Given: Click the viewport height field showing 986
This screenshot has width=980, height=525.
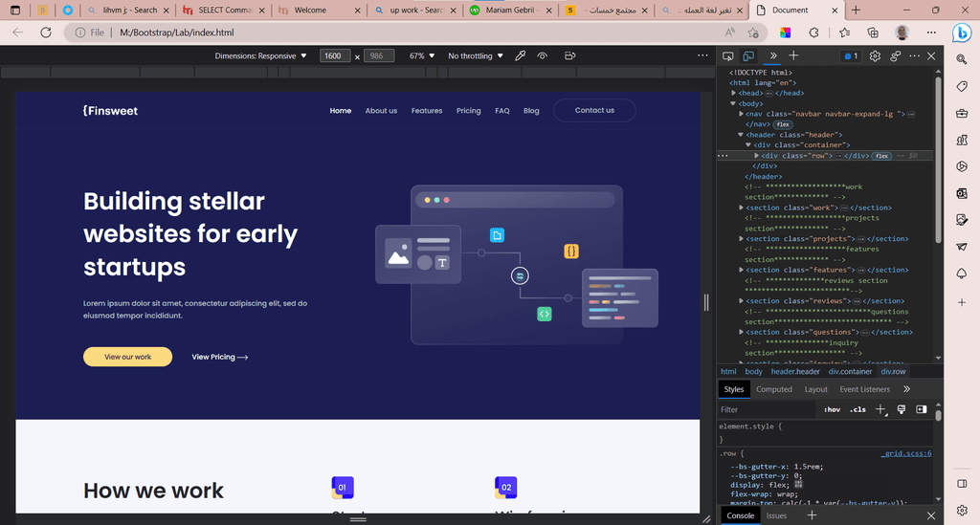Looking at the screenshot, I should pyautogui.click(x=379, y=56).
